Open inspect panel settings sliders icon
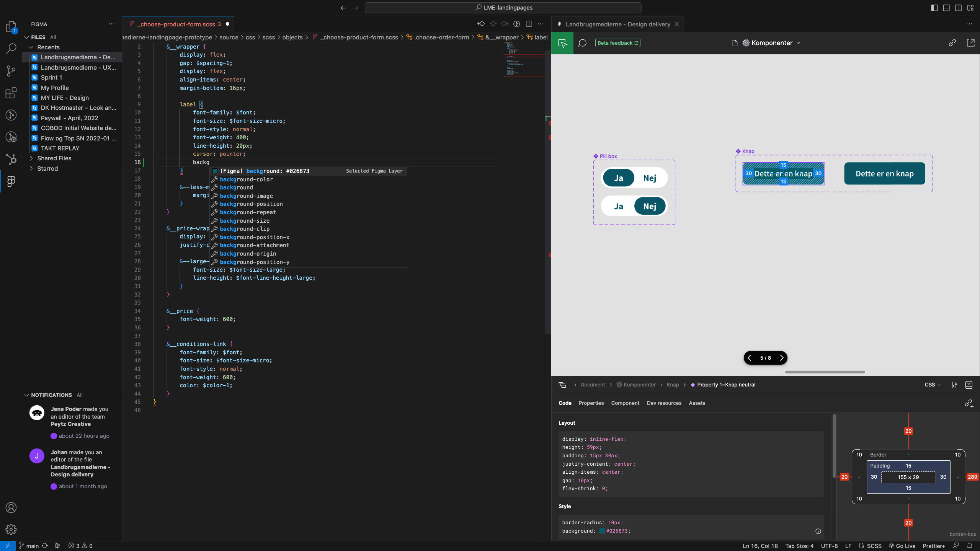This screenshot has width=980, height=551. click(x=954, y=385)
